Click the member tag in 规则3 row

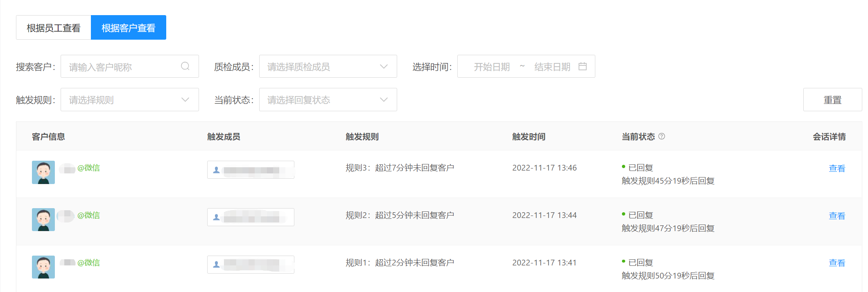[x=251, y=170]
